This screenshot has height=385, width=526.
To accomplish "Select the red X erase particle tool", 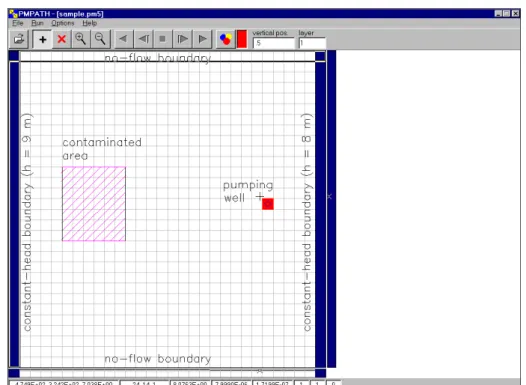I will coord(61,39).
